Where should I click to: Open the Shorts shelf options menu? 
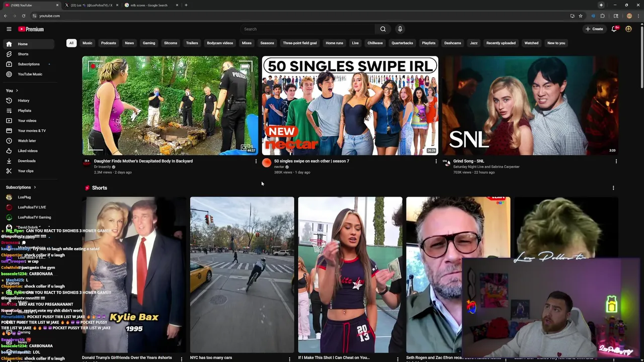pos(613,188)
